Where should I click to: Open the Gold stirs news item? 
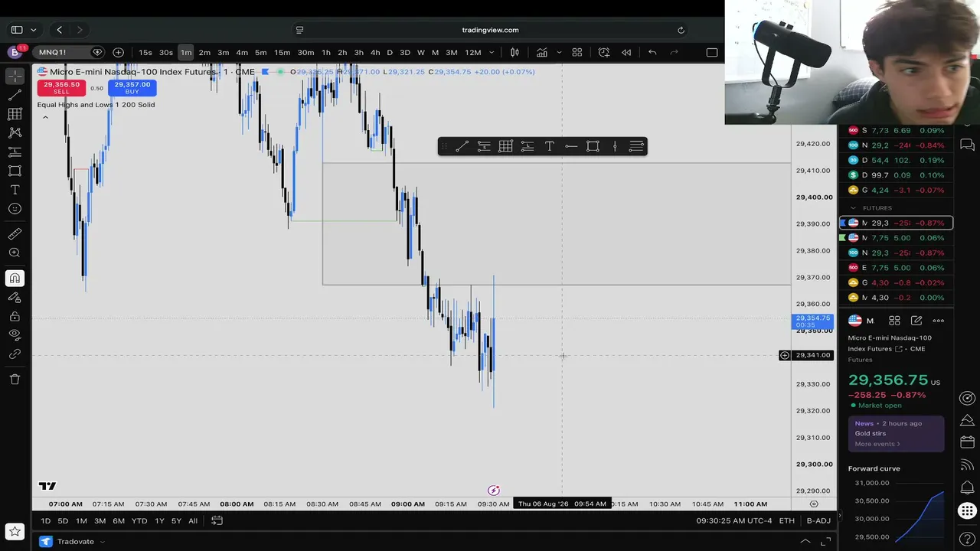871,433
